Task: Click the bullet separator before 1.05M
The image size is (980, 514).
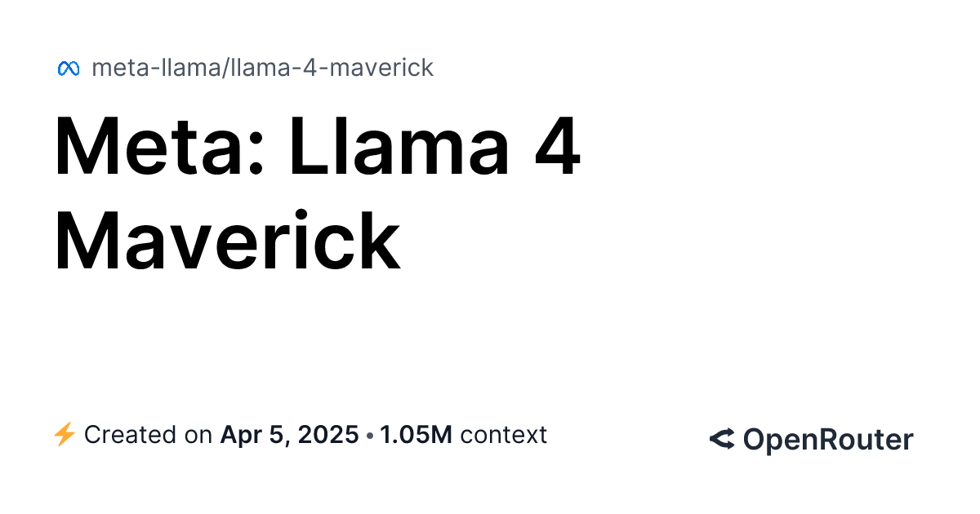Action: click(x=371, y=436)
